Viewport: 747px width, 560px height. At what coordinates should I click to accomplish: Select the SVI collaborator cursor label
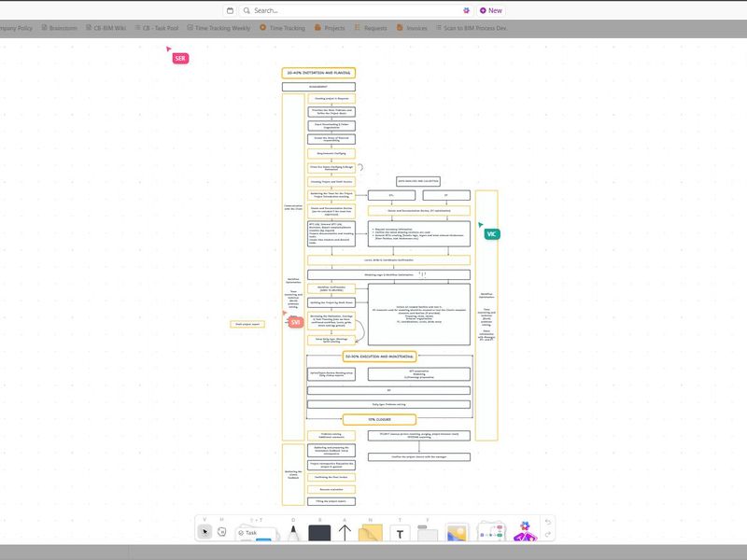pyautogui.click(x=295, y=322)
